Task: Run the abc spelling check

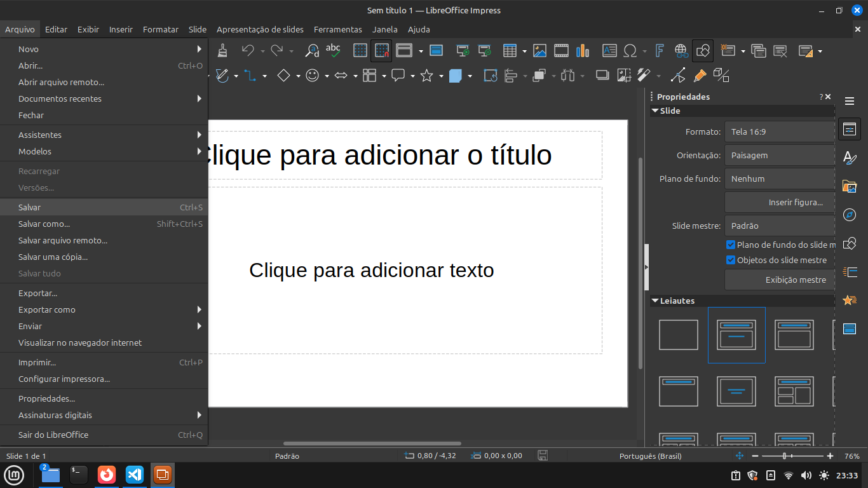Action: [x=333, y=50]
